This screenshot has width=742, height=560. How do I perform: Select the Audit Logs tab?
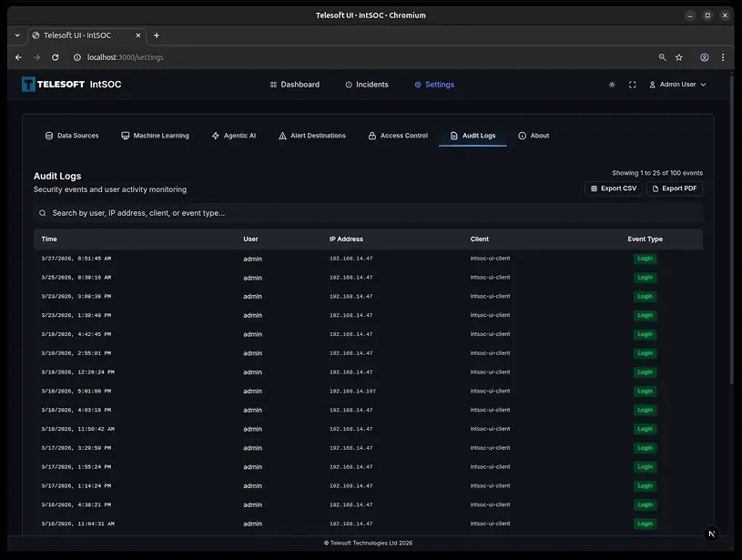pos(473,136)
